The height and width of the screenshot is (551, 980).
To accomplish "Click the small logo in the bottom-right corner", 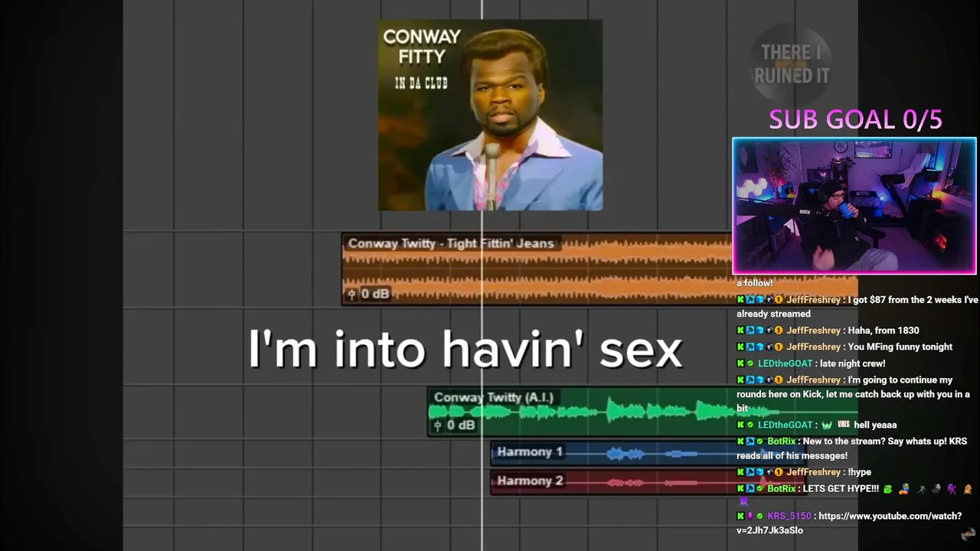I will coord(969,533).
